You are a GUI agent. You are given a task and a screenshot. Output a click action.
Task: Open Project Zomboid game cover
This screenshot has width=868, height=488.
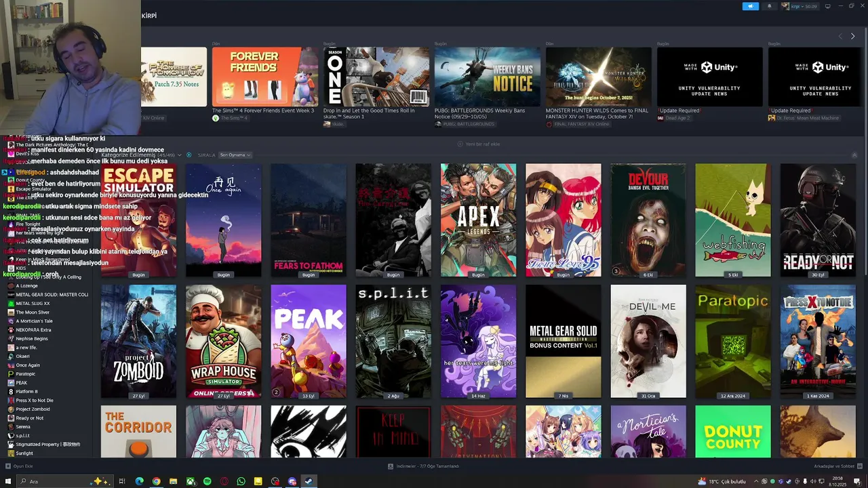tap(138, 341)
